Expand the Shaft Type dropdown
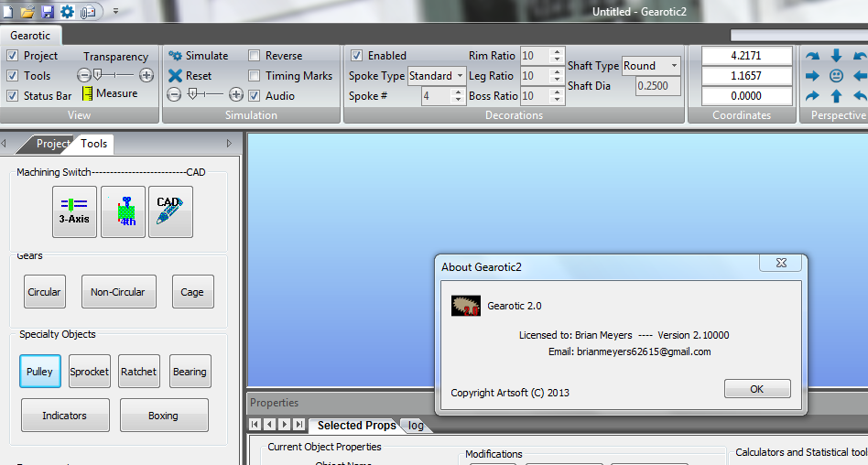 point(674,66)
